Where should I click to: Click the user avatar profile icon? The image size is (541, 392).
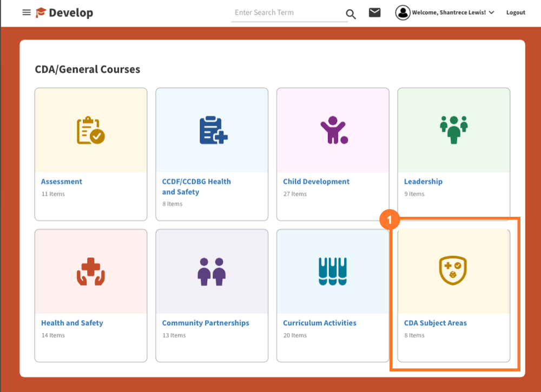coord(403,12)
